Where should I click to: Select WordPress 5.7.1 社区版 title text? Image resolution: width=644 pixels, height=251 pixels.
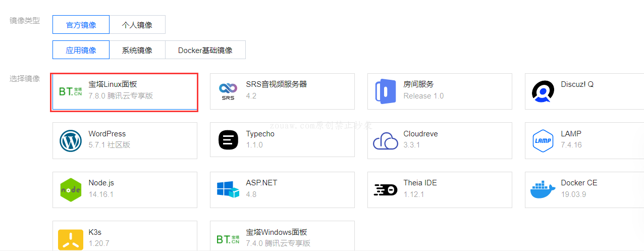107,134
